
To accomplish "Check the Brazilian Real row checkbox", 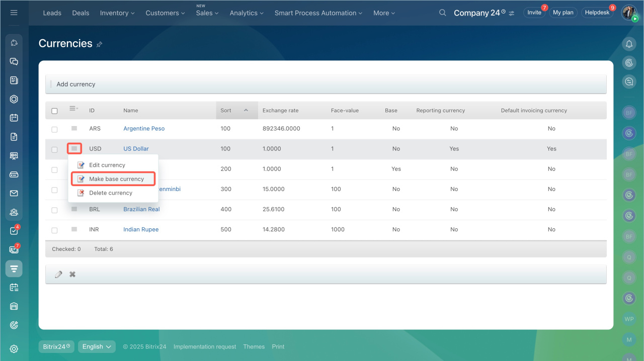I will pyautogui.click(x=54, y=210).
